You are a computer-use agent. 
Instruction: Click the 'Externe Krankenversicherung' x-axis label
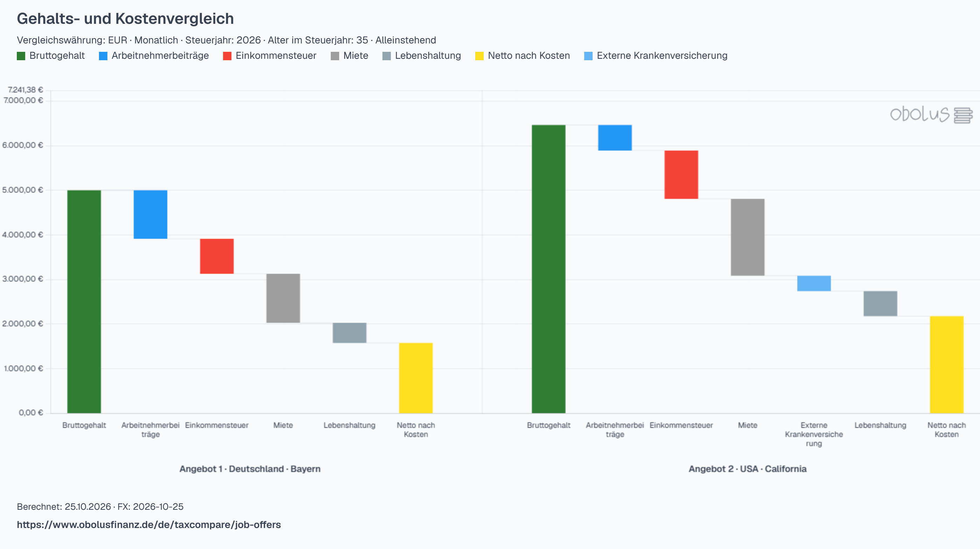tap(814, 434)
